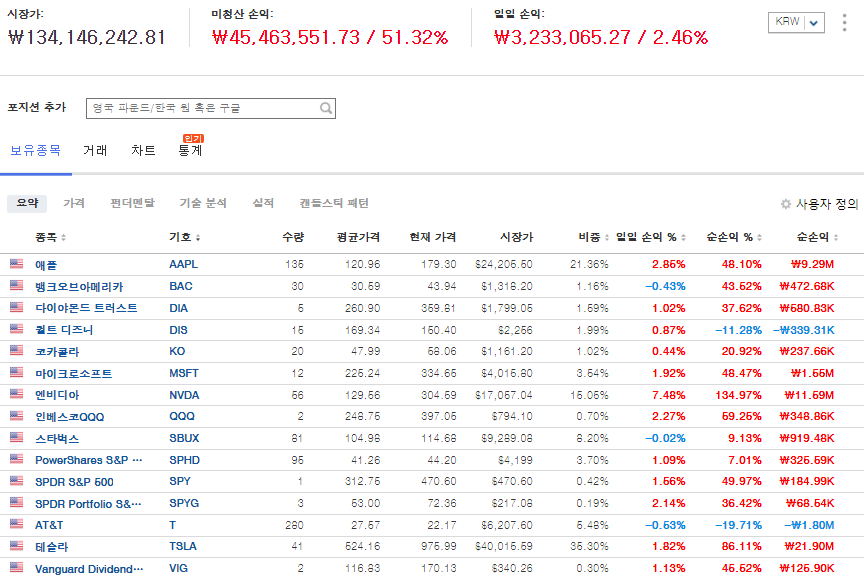Open the 테슬라 stock link
This screenshot has width=864, height=585.
(52, 547)
